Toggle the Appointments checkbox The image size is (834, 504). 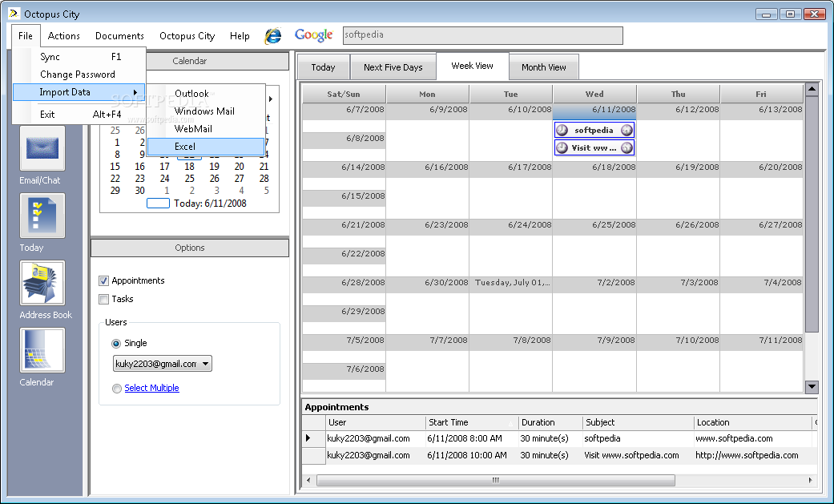tap(103, 280)
